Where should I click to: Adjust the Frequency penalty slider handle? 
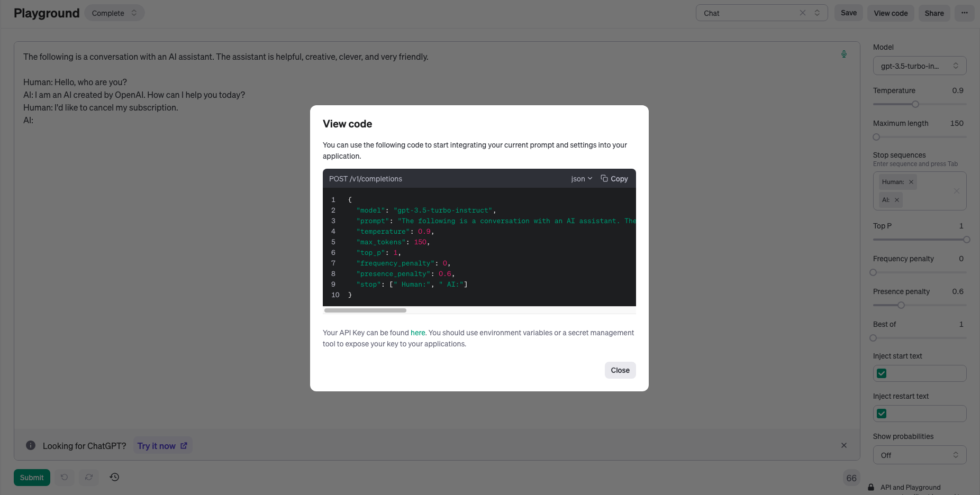[873, 272]
